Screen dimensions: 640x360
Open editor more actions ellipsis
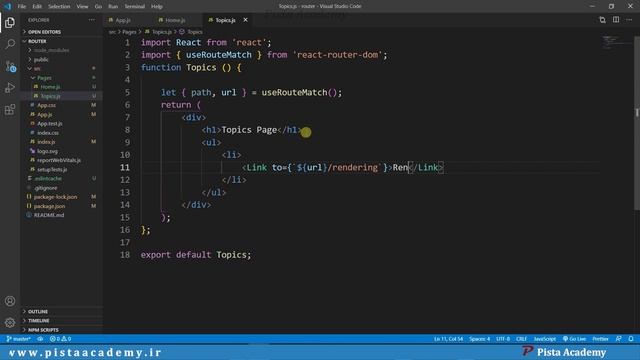click(629, 20)
